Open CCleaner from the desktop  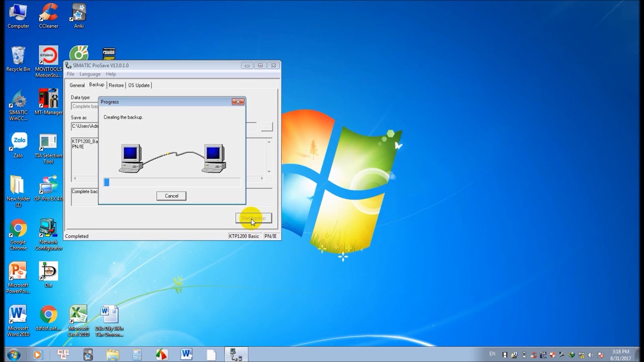coord(49,17)
